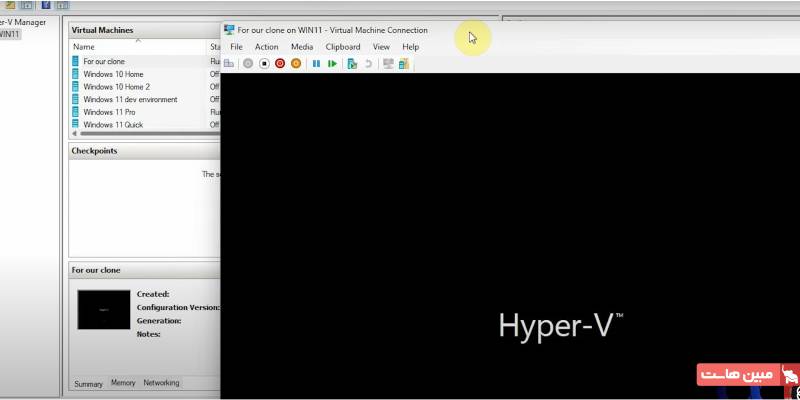
Task: Create a checkpoint with the toolbar icon
Action: click(x=352, y=64)
